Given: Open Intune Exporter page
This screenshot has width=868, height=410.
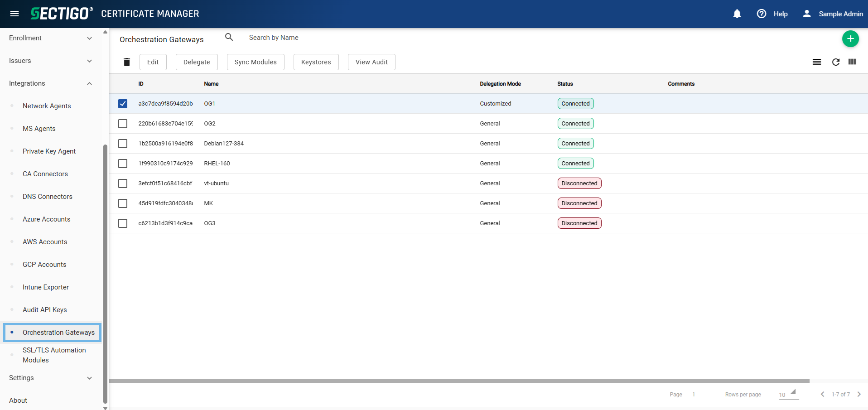Looking at the screenshot, I should (46, 287).
